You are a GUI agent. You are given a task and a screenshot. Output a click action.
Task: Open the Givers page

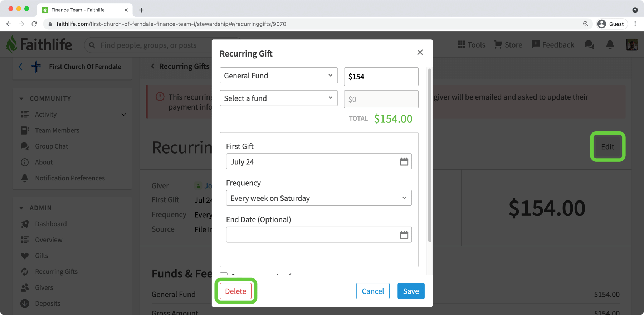click(x=44, y=287)
